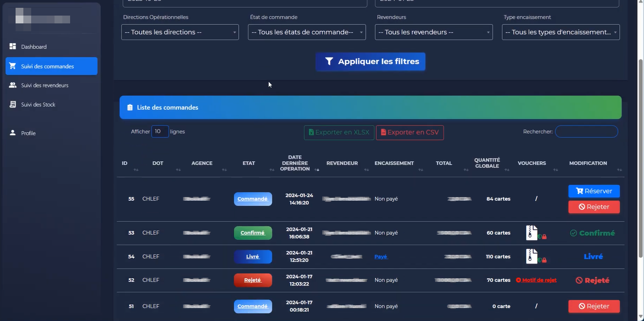Click the clipboard icon beside Liste des commandes
This screenshot has height=321, width=644.
point(130,108)
